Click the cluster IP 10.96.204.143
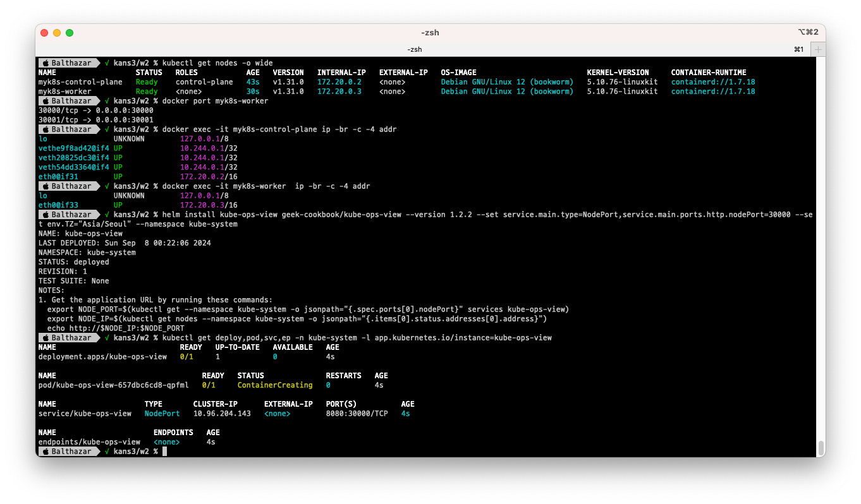 point(222,414)
